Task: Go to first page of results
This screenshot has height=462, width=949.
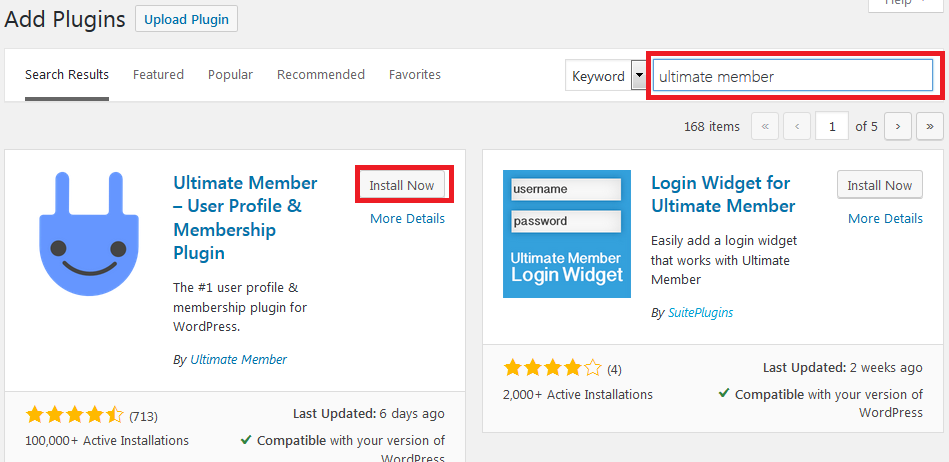Action: click(765, 127)
